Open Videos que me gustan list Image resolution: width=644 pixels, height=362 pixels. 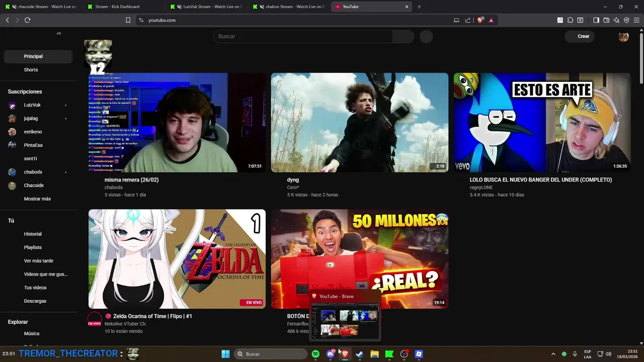coord(38,274)
